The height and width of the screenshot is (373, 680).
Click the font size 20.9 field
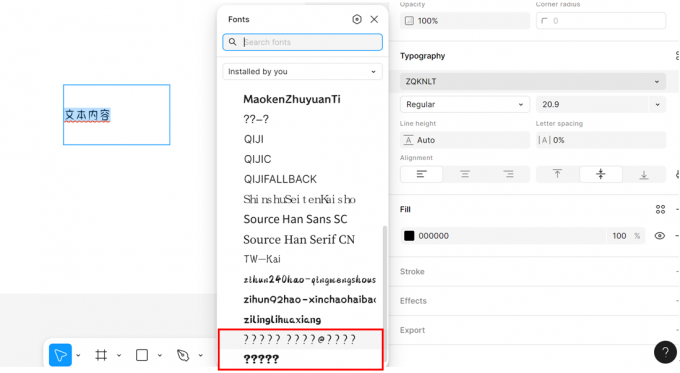(592, 105)
